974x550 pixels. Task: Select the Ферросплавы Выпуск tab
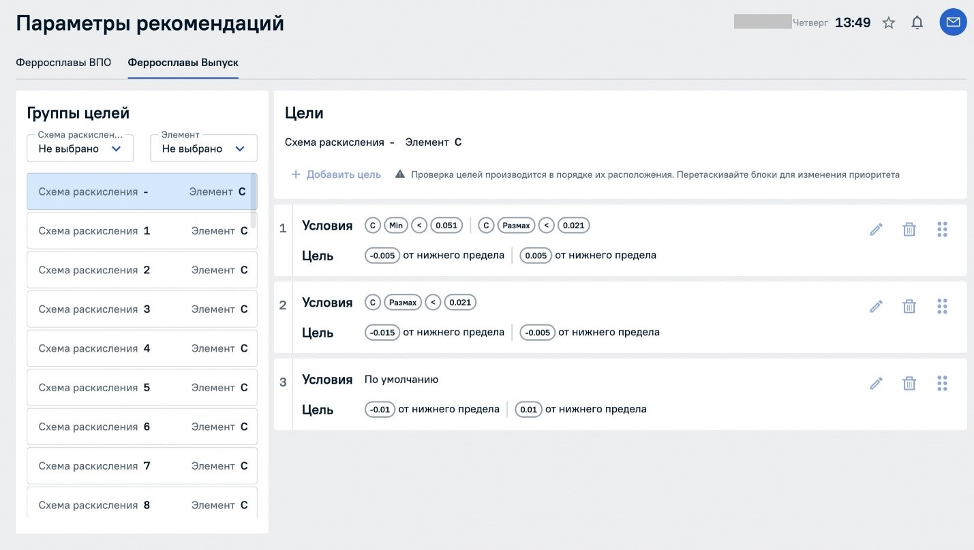[183, 62]
